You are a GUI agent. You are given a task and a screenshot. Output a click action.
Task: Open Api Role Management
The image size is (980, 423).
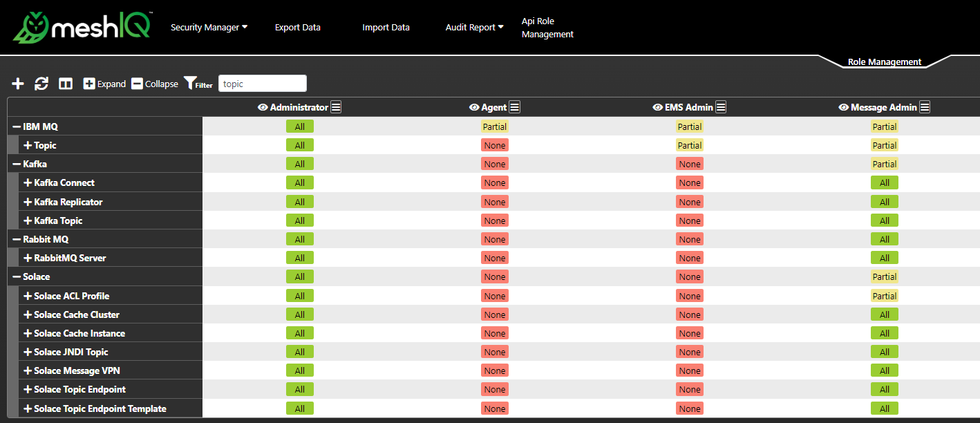pos(547,27)
